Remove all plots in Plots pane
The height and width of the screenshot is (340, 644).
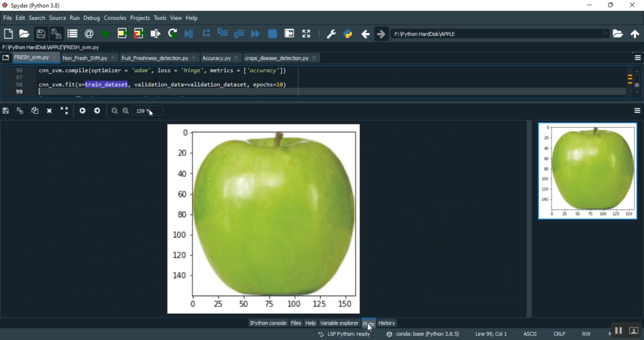[x=64, y=111]
